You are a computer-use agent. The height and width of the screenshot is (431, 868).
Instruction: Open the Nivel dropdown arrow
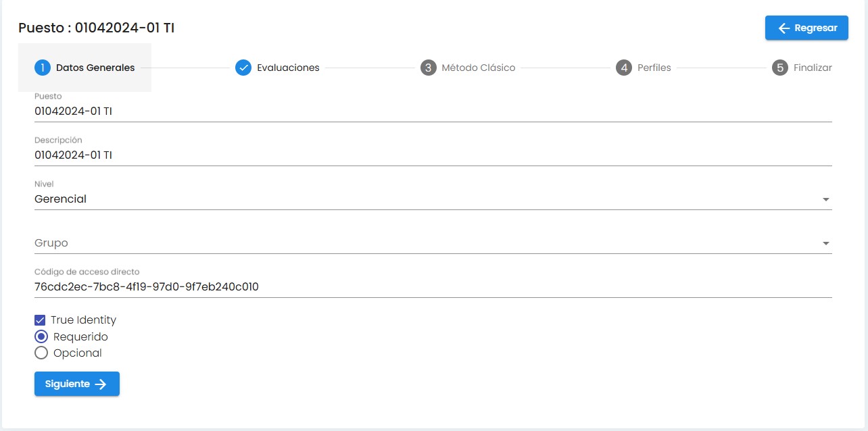click(825, 200)
